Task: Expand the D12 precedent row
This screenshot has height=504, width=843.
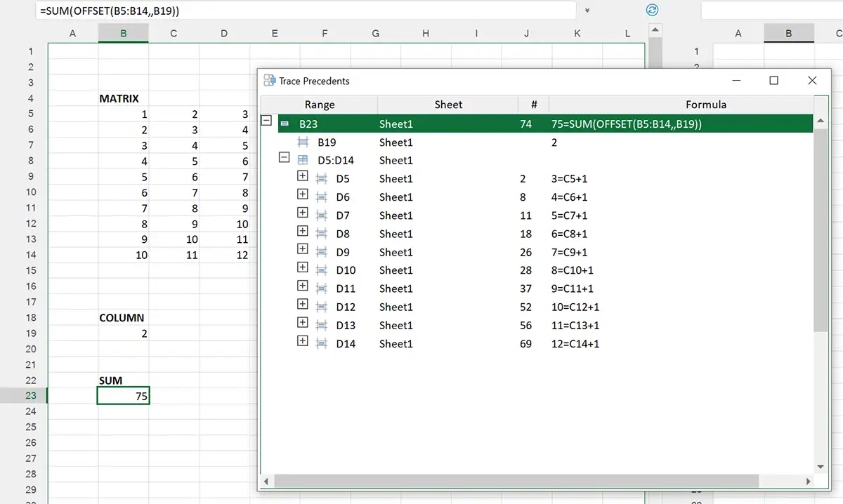Action: (x=303, y=304)
